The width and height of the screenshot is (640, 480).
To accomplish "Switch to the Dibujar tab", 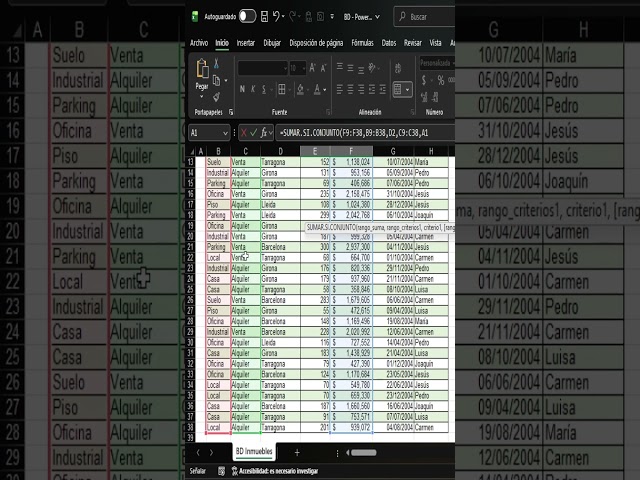I will coord(272,43).
